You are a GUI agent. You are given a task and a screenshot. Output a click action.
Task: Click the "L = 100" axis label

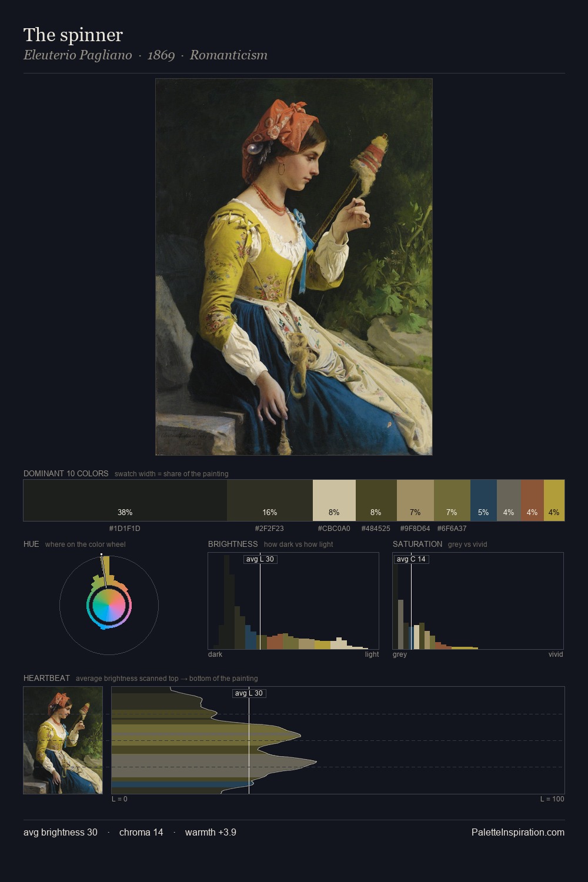[x=552, y=799]
